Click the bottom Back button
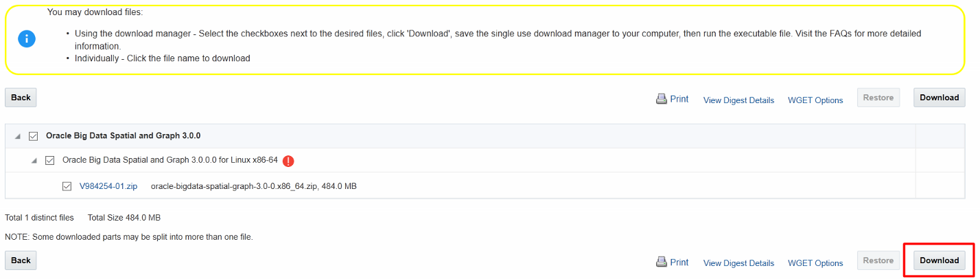The image size is (980, 279). pyautogui.click(x=21, y=260)
